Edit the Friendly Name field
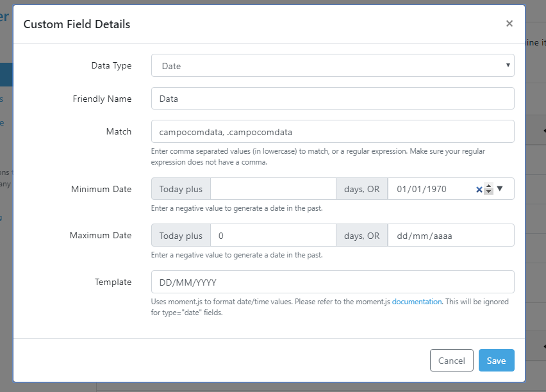Screen dimensions: 546x392 (333, 99)
